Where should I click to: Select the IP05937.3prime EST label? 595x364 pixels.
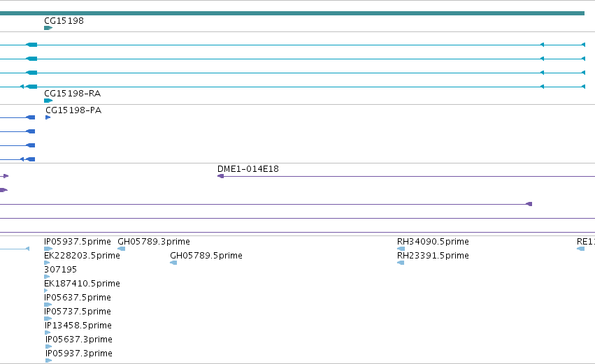pos(79,354)
